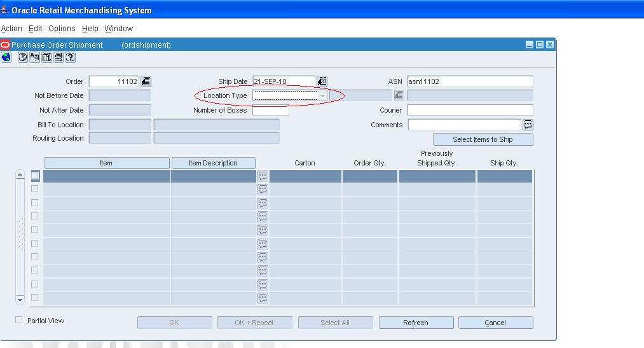Enable the Partial View checkbox
The width and height of the screenshot is (644, 348).
(18, 320)
